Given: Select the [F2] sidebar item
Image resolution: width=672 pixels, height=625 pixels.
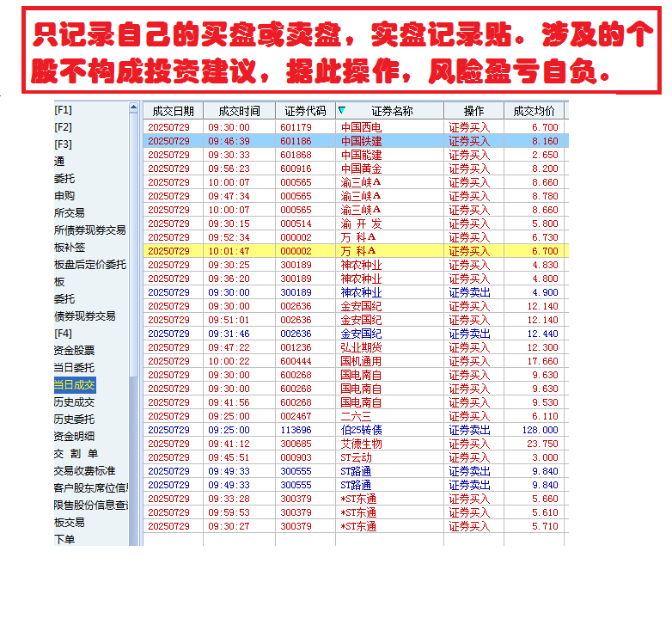Looking at the screenshot, I should tap(63, 127).
